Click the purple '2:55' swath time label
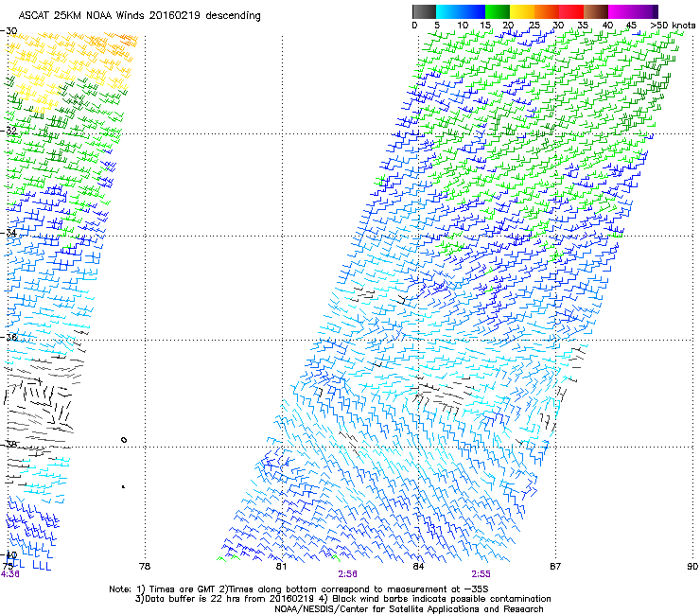Image resolution: width=700 pixels, height=615 pixels. coord(481,574)
